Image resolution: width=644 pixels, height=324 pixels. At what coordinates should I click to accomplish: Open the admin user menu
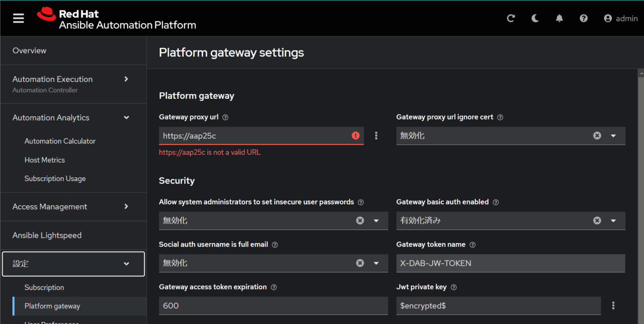pos(620,18)
